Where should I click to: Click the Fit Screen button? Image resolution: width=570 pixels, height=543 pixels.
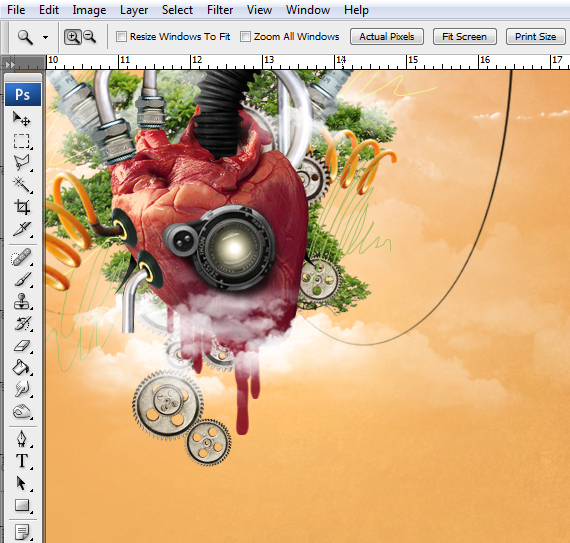click(x=464, y=37)
